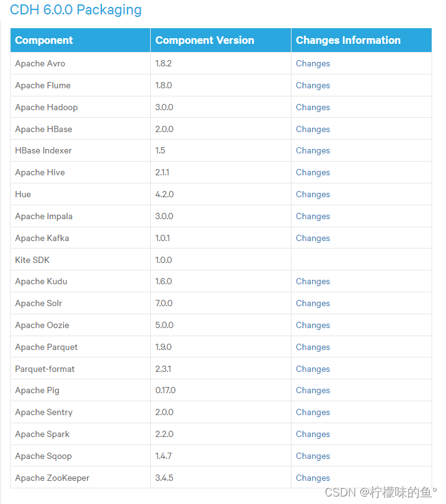Open Changes link for Apache Solr
Image resolution: width=446 pixels, height=504 pixels.
tap(313, 304)
